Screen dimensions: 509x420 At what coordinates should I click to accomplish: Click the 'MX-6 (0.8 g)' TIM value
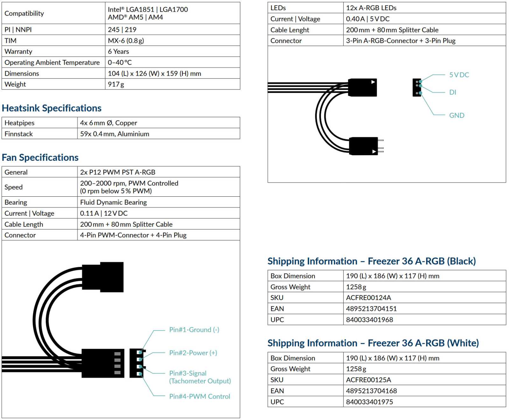point(126,41)
